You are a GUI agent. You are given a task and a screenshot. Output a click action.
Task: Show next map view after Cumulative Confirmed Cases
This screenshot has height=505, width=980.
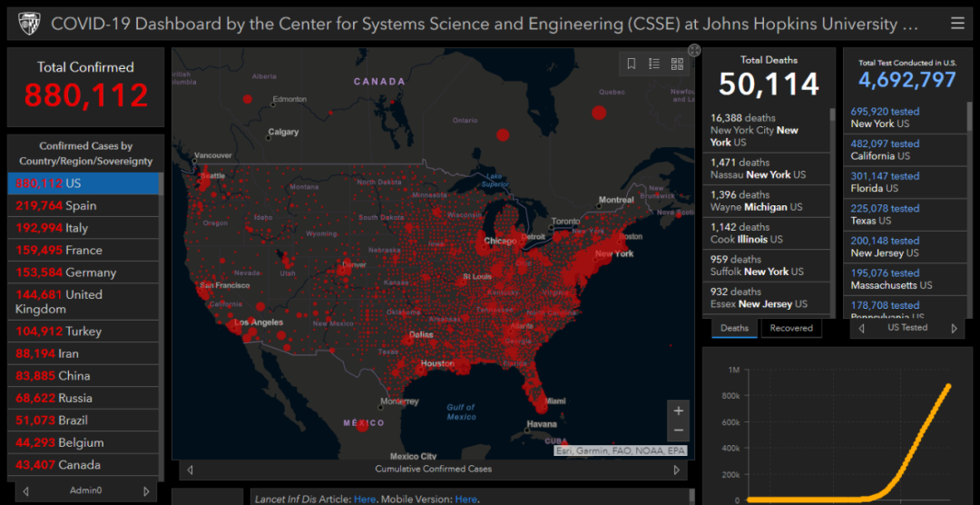point(676,470)
